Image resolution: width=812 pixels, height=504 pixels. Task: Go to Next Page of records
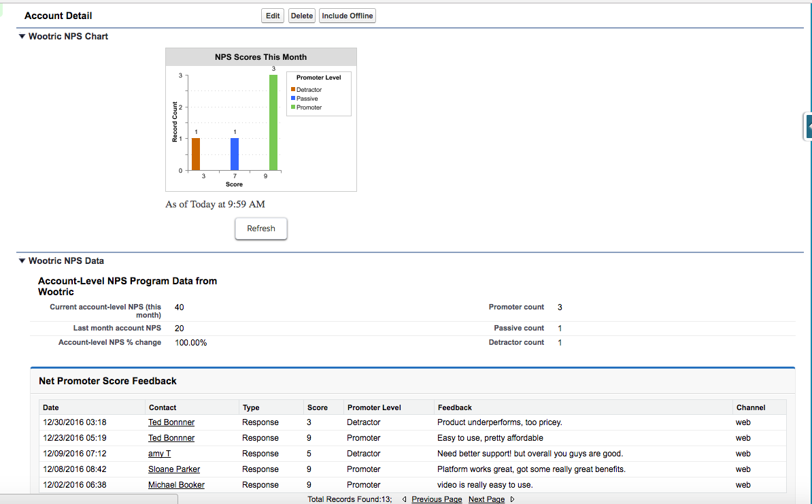pos(486,499)
